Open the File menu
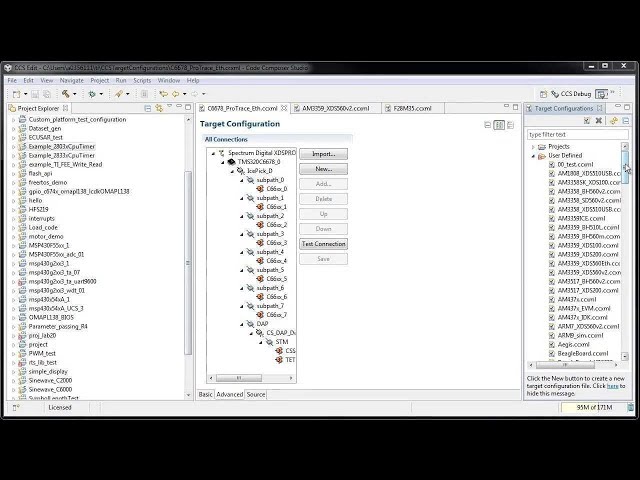 pyautogui.click(x=12, y=80)
